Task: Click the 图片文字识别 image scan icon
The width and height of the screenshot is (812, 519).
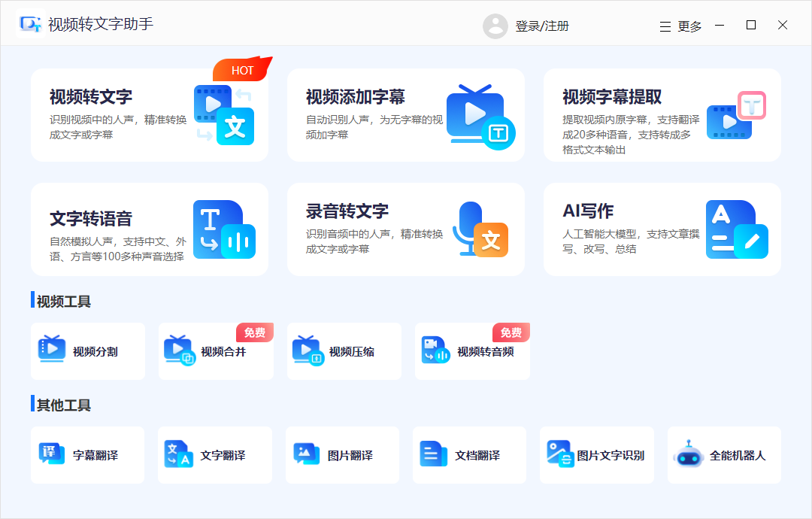Action: [560, 454]
